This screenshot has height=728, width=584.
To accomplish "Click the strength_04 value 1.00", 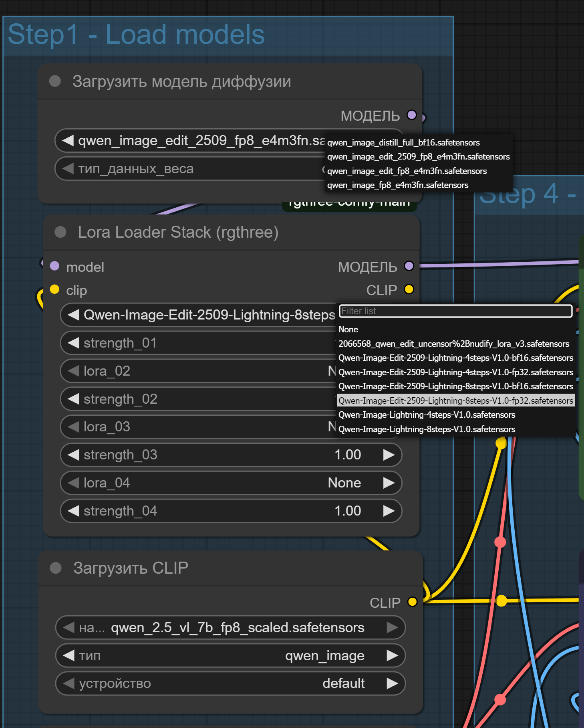I will click(348, 511).
